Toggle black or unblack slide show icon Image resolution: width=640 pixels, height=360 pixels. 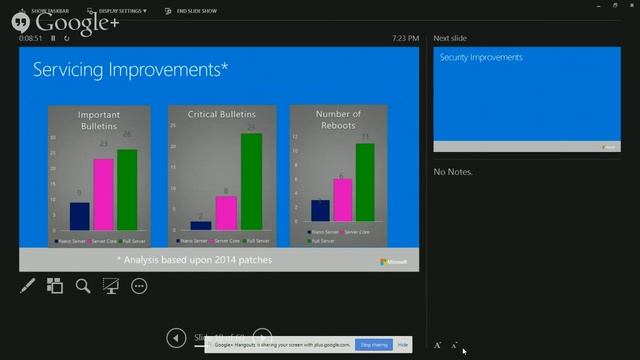(x=111, y=286)
